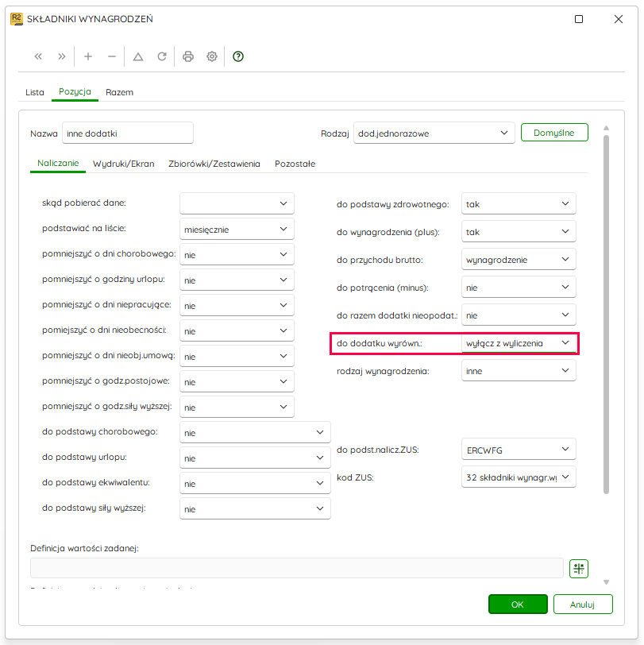Add a new item with the plus icon
644x645 pixels.
click(88, 56)
